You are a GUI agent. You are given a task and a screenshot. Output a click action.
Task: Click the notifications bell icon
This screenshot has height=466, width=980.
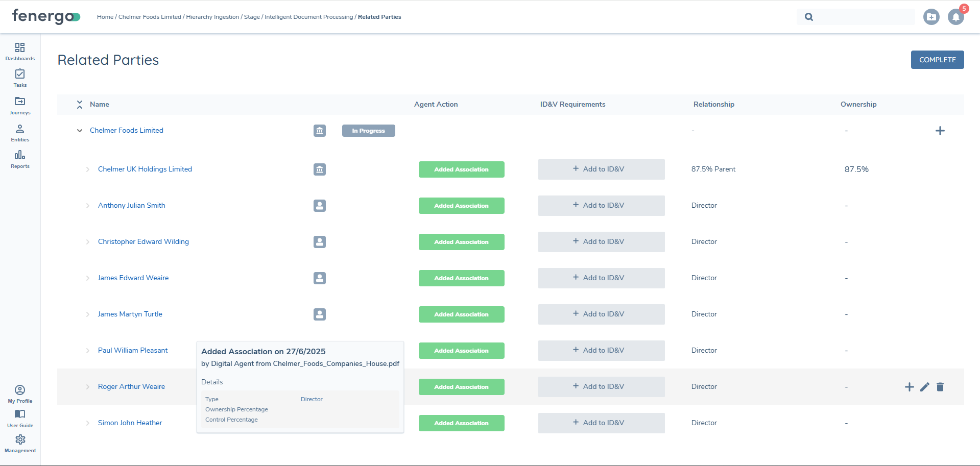(x=955, y=17)
